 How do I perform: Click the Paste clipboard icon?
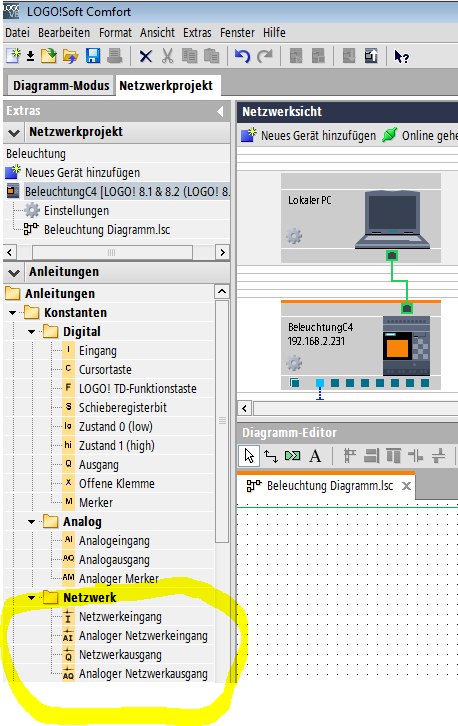[211, 56]
